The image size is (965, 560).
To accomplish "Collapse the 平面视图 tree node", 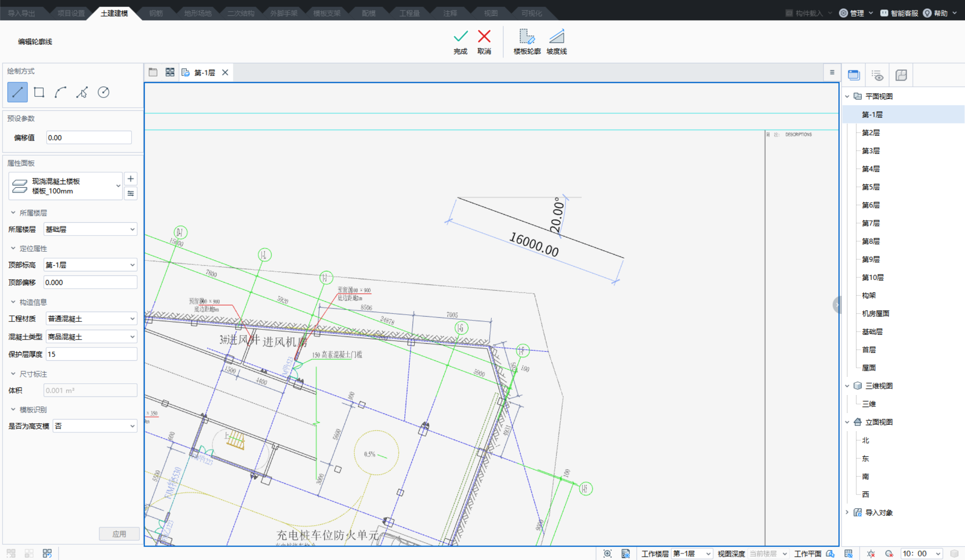I will [x=847, y=96].
